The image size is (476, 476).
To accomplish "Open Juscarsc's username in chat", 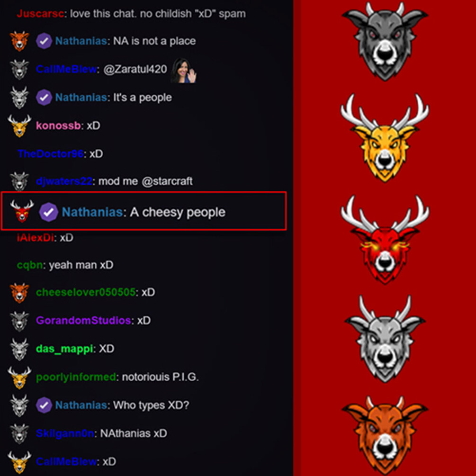I will click(40, 14).
